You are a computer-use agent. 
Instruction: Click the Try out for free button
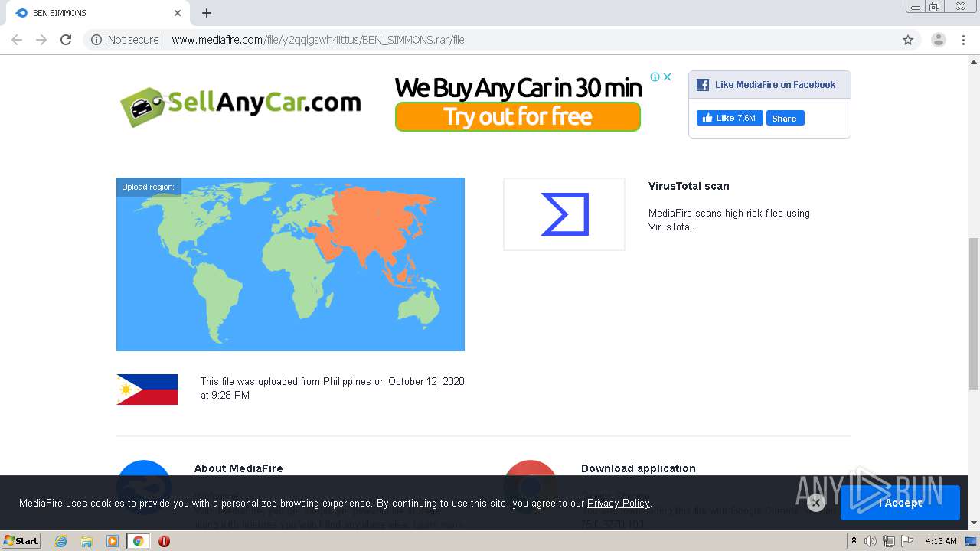point(518,117)
